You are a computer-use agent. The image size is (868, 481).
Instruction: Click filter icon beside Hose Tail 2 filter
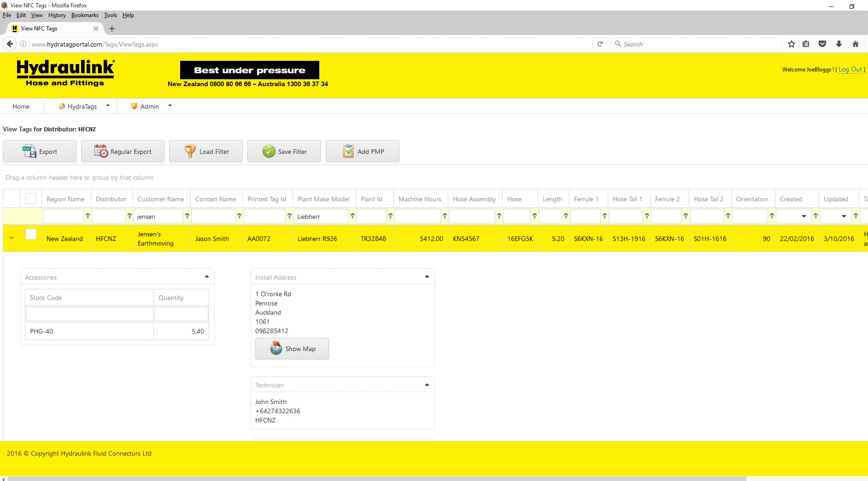pos(728,216)
